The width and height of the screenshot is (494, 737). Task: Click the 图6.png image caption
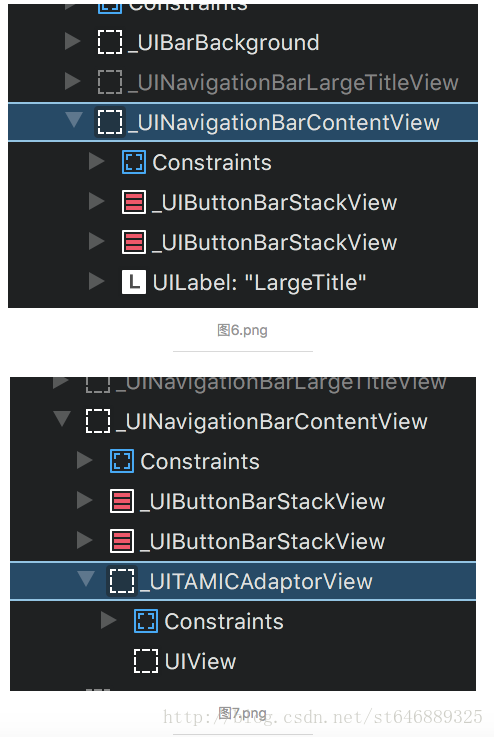coord(242,330)
